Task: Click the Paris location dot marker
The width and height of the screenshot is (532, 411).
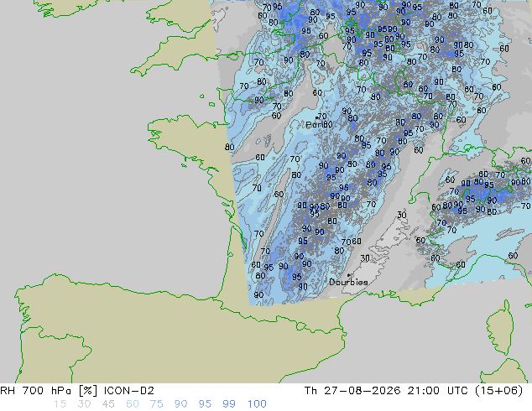Action: pyautogui.click(x=317, y=118)
